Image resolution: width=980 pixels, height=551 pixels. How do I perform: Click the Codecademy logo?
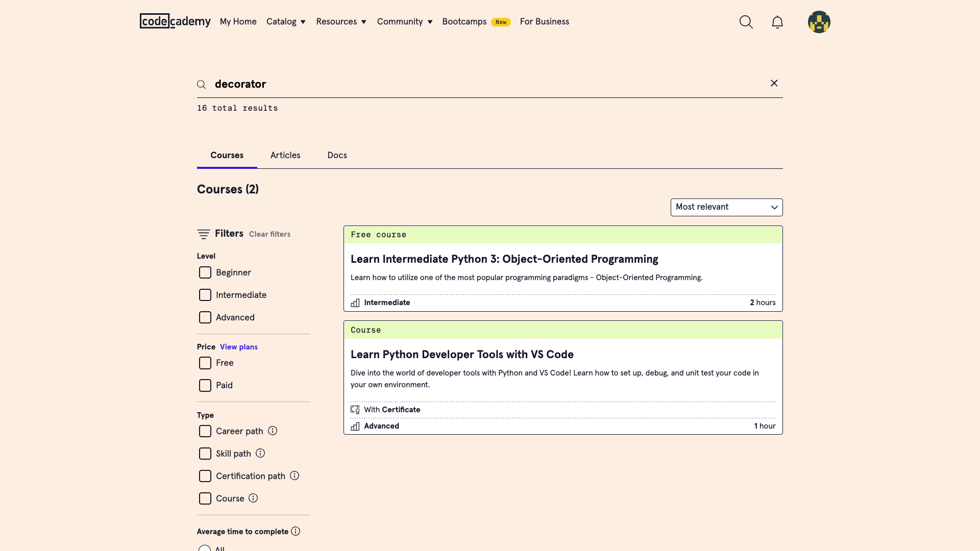click(175, 21)
